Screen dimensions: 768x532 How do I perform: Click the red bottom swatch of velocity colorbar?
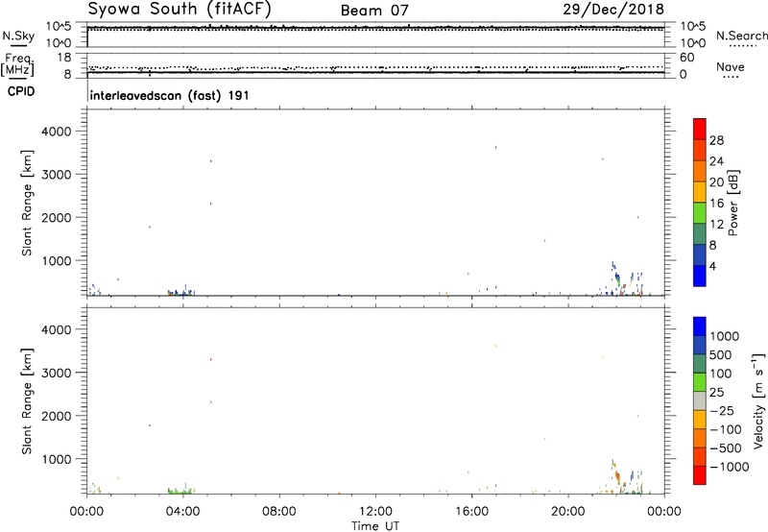click(700, 475)
